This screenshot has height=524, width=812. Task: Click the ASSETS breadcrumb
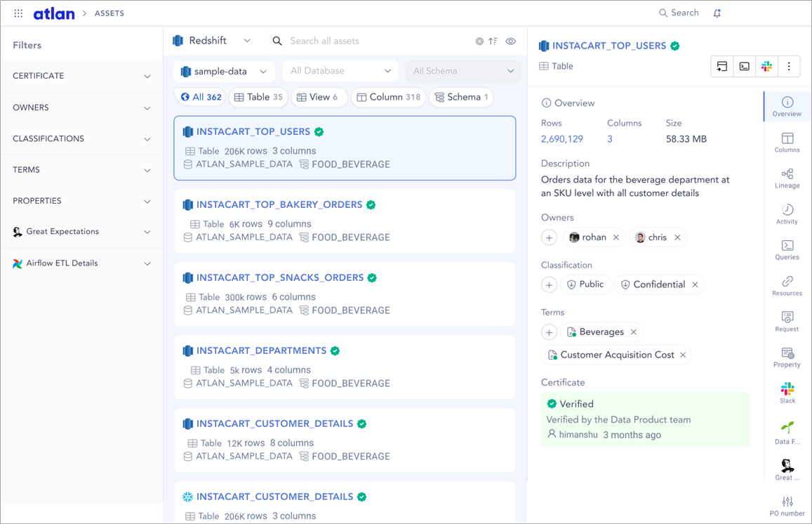[x=109, y=13]
